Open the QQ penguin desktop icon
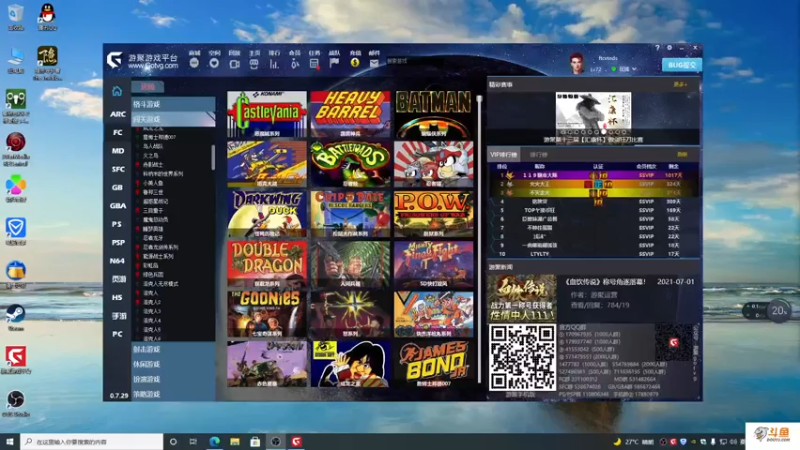Image resolution: width=800 pixels, height=450 pixels. click(47, 16)
